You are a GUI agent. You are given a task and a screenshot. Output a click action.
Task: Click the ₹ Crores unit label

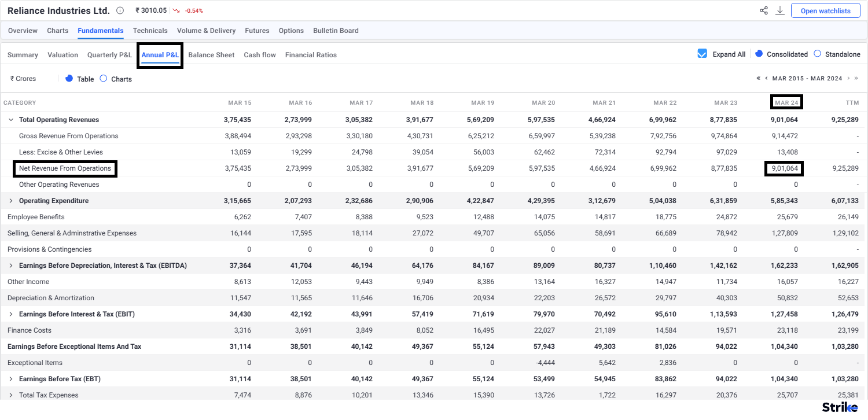point(23,79)
